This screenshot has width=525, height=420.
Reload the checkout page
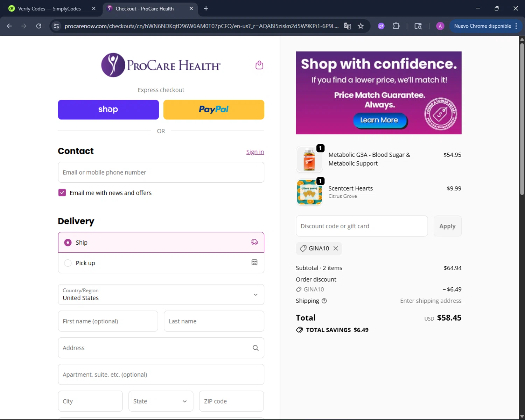click(39, 26)
